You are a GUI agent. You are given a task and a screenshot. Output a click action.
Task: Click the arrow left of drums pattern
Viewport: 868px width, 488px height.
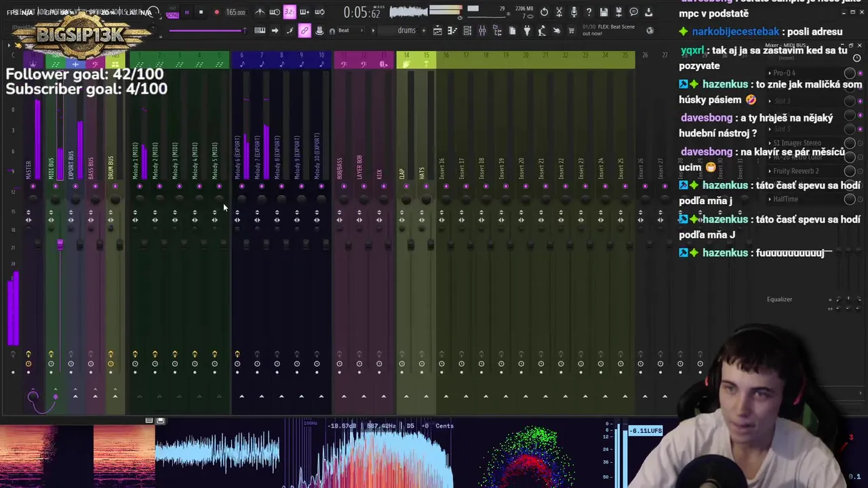click(372, 30)
